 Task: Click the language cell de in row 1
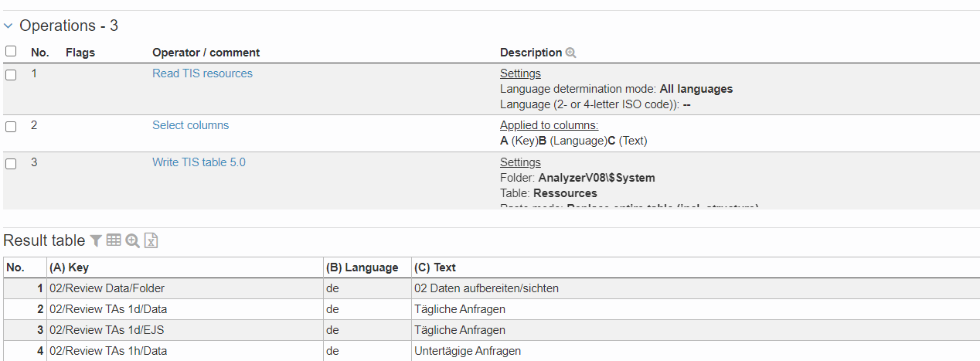click(368, 288)
